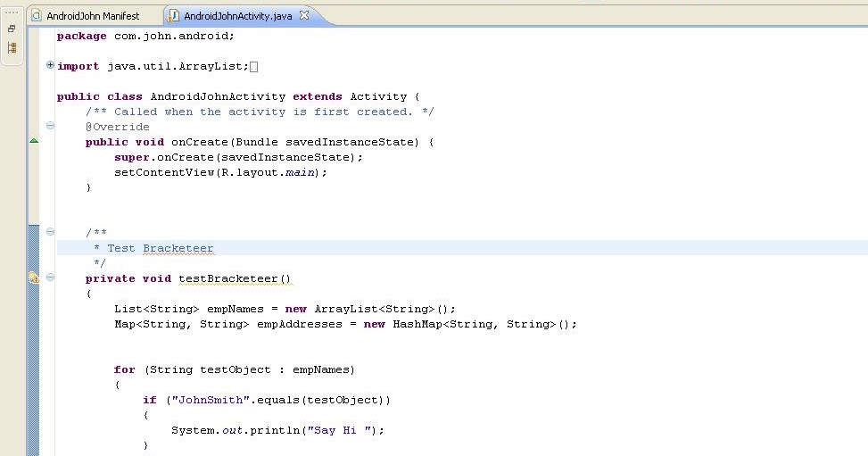868x456 pixels.
Task: Click super.onCreate(savedInstanceState) line
Action: [x=238, y=157]
